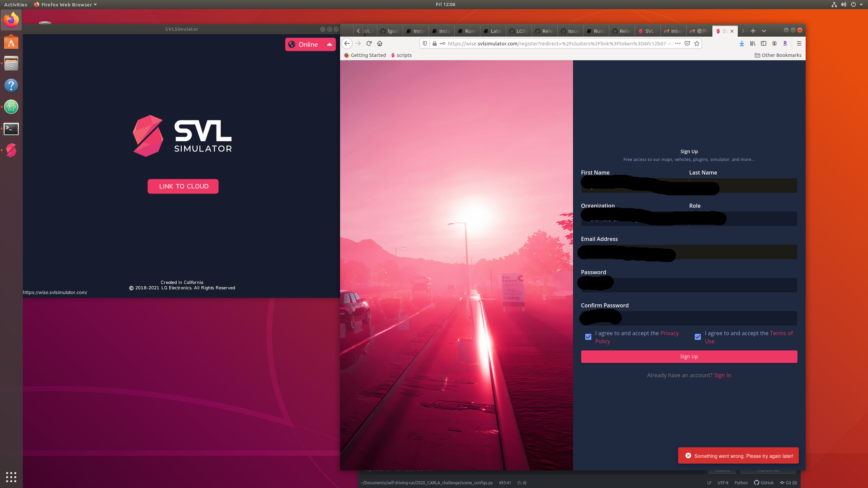
Task: Follow the Sign In link
Action: tap(722, 375)
